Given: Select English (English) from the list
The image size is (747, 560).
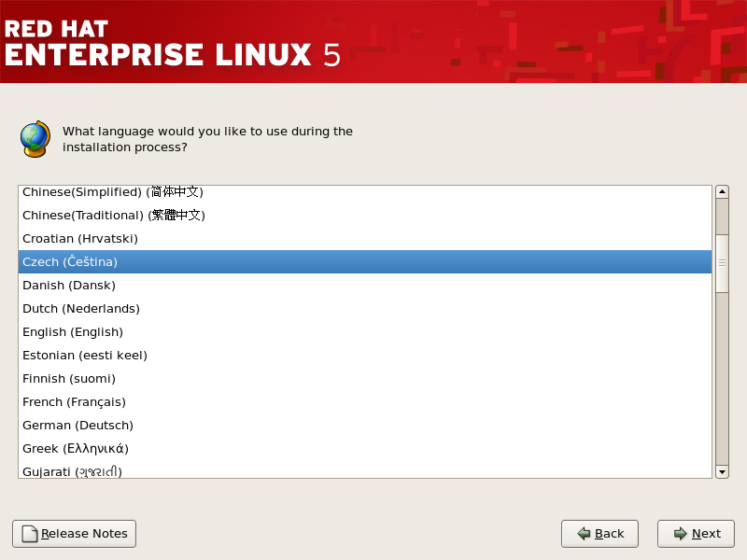Looking at the screenshot, I should coord(73,332).
